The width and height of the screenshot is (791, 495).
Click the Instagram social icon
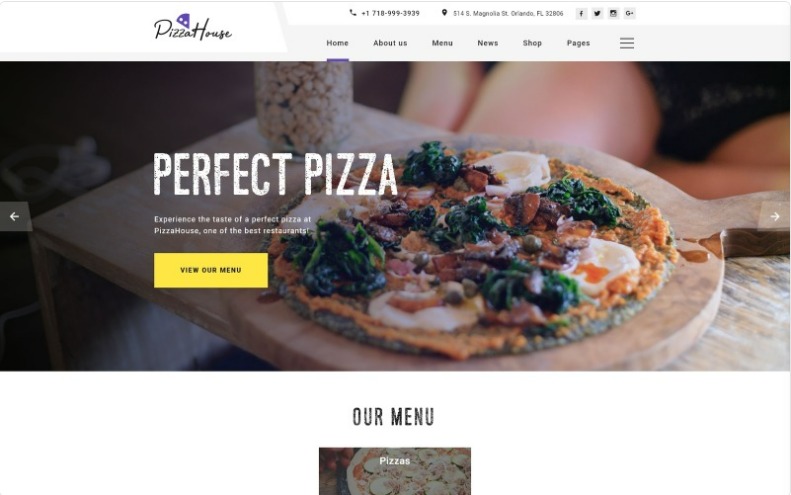click(613, 14)
